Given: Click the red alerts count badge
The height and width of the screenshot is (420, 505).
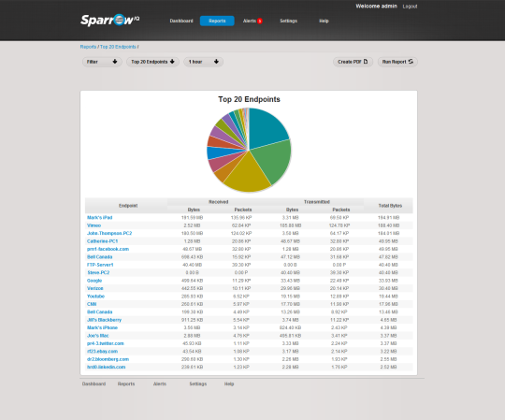Looking at the screenshot, I should 260,21.
